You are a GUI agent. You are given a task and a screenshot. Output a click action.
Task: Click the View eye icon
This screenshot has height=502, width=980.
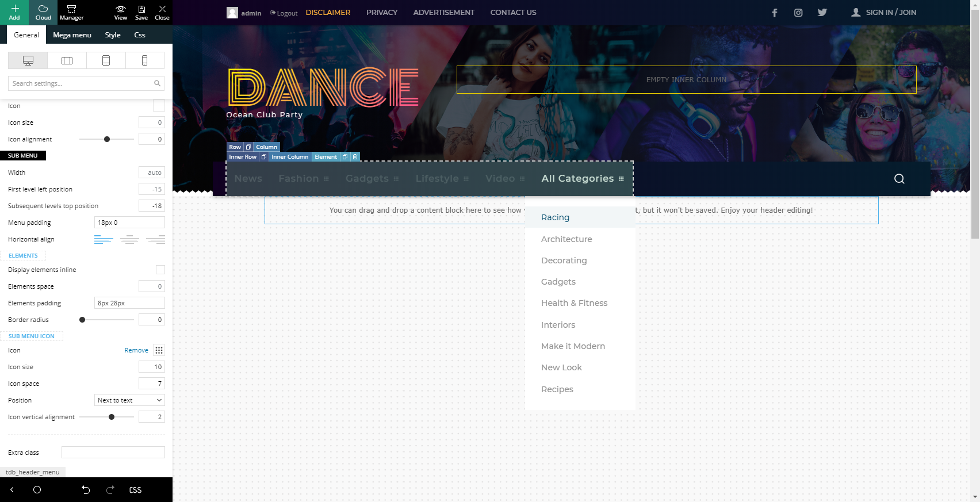[x=120, y=12]
